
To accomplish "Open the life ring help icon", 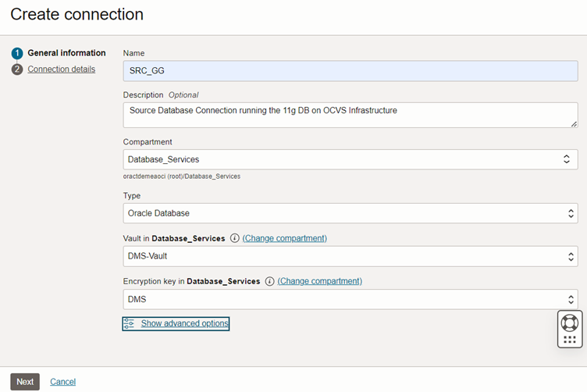I will (569, 323).
